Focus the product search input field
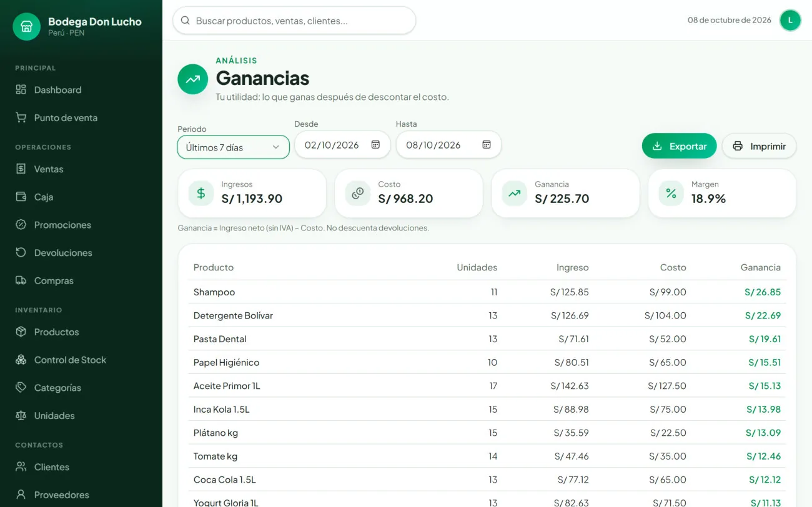812x507 pixels. click(x=294, y=21)
